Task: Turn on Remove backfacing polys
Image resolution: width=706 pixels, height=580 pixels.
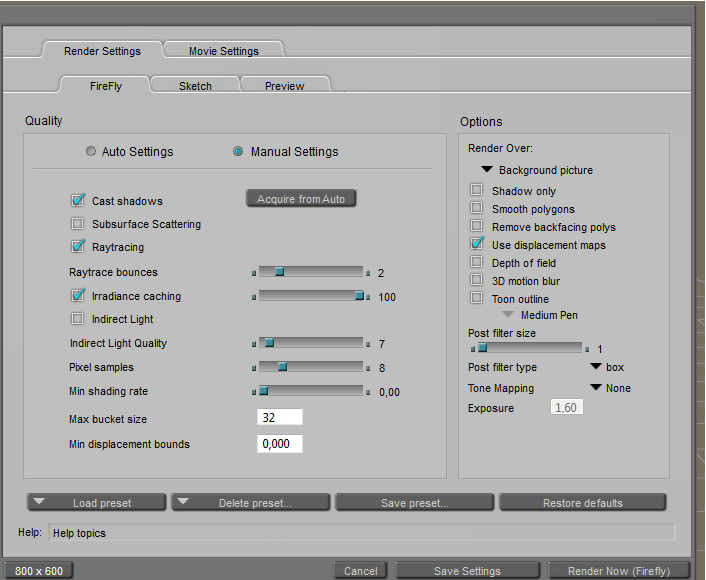Action: point(476,226)
